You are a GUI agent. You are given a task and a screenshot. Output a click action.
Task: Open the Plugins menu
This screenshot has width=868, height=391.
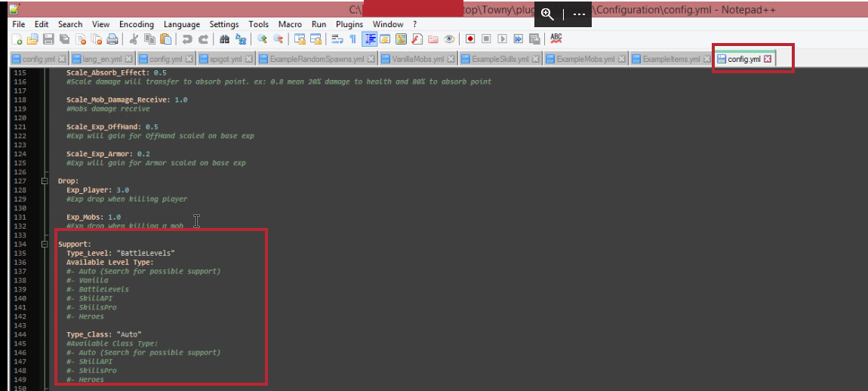(349, 24)
